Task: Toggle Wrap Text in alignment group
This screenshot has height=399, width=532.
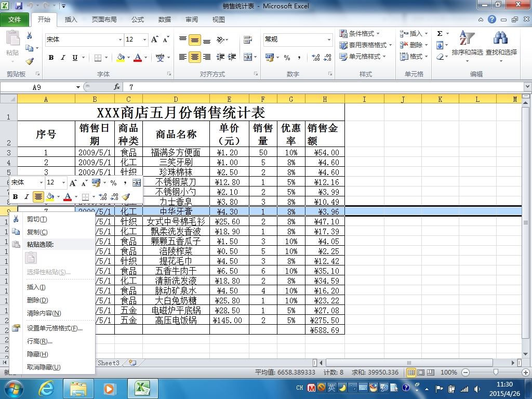Action: coord(248,39)
